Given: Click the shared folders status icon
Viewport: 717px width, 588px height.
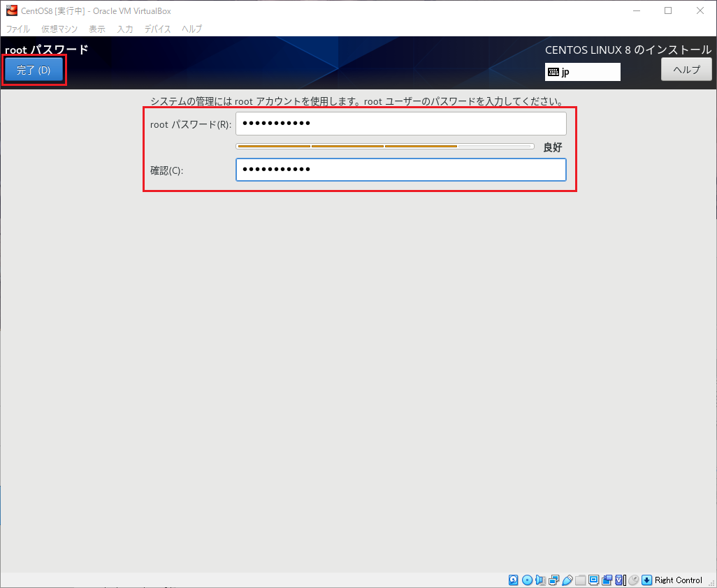Looking at the screenshot, I should coord(580,580).
